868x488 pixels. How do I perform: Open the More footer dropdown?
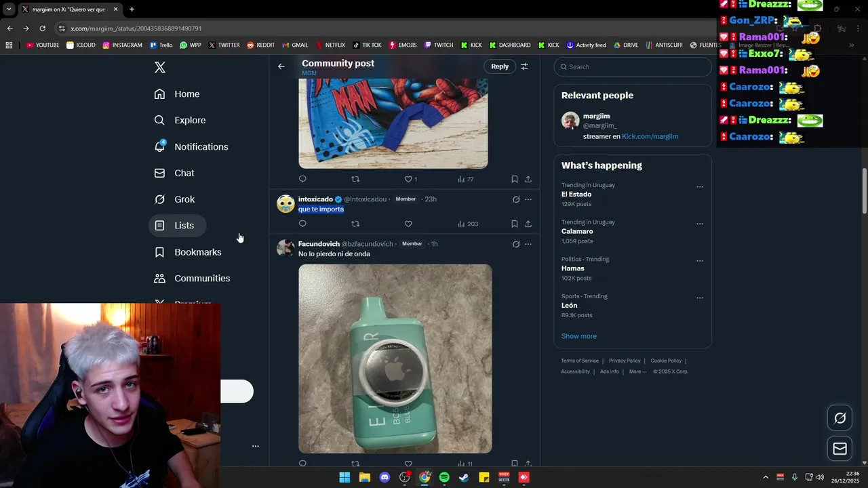pos(637,371)
